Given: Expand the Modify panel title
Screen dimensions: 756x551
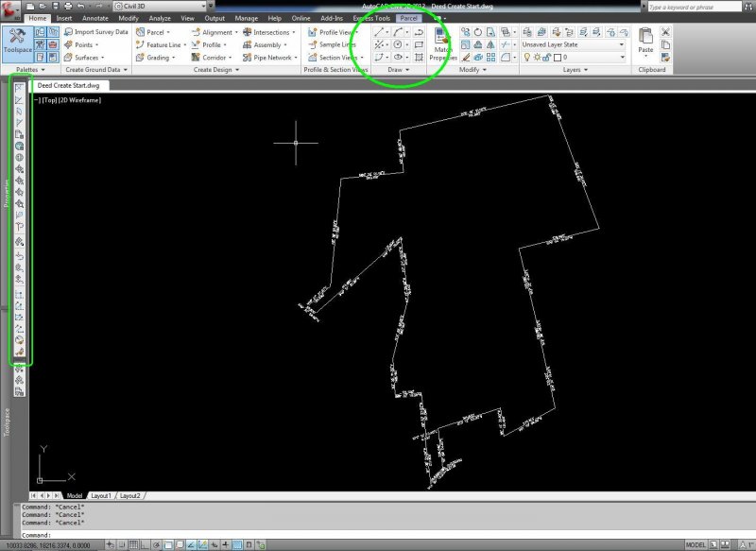Looking at the screenshot, I should (472, 69).
